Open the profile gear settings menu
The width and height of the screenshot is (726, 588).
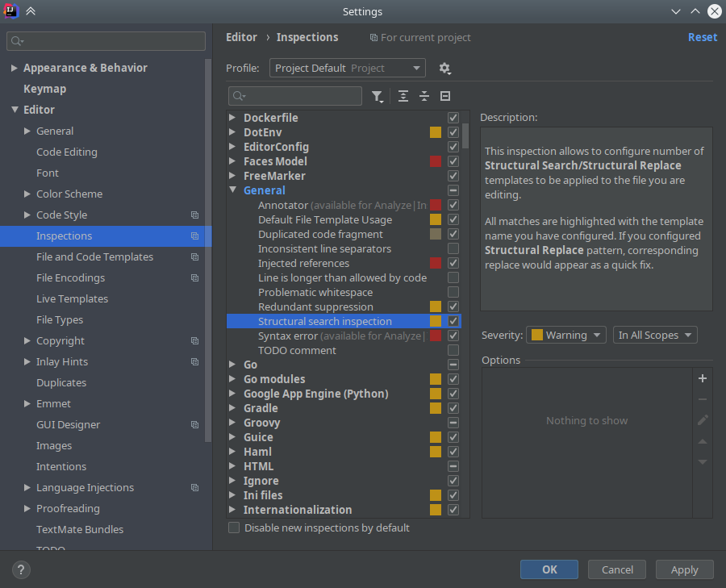coord(444,69)
